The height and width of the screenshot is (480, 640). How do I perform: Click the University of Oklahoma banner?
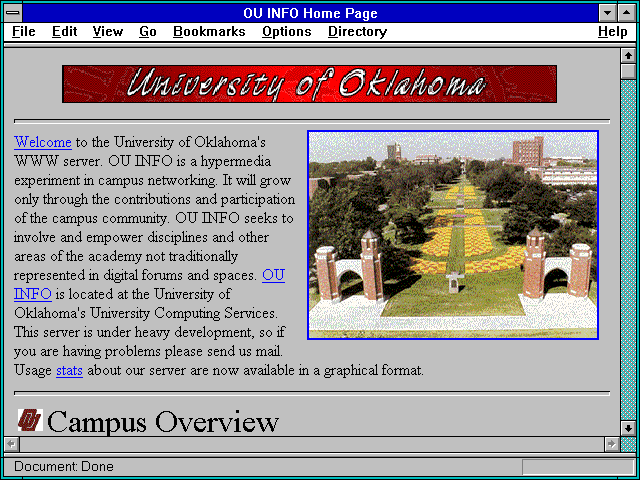point(309,84)
